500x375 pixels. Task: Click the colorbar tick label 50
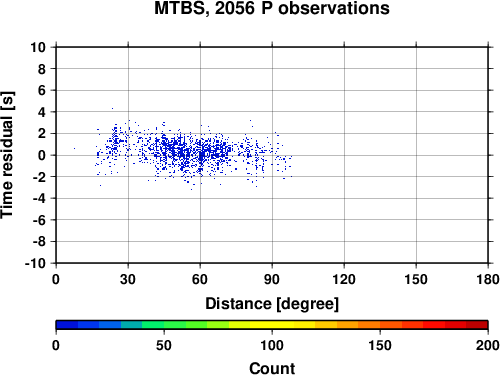(164, 345)
